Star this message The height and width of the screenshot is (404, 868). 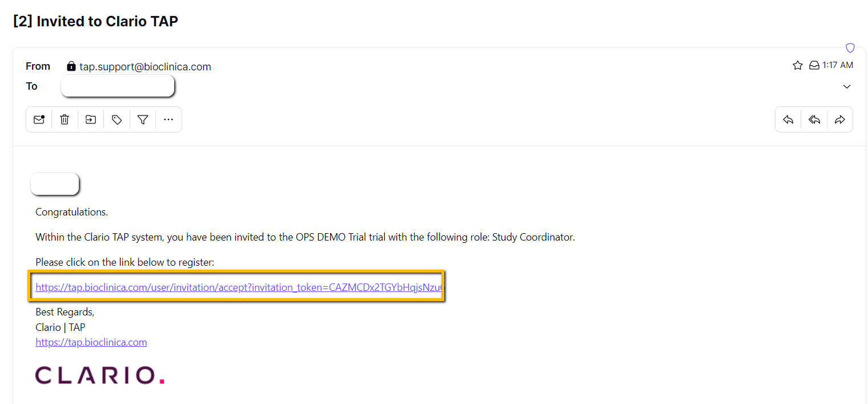(x=798, y=65)
